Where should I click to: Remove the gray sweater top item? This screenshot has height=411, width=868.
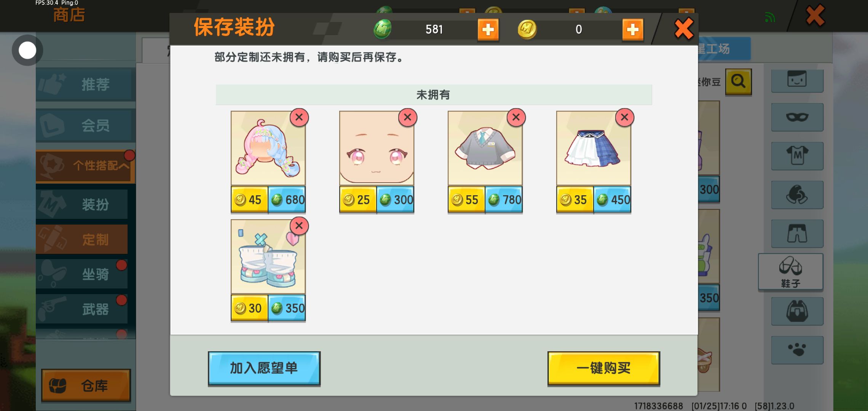click(x=516, y=117)
